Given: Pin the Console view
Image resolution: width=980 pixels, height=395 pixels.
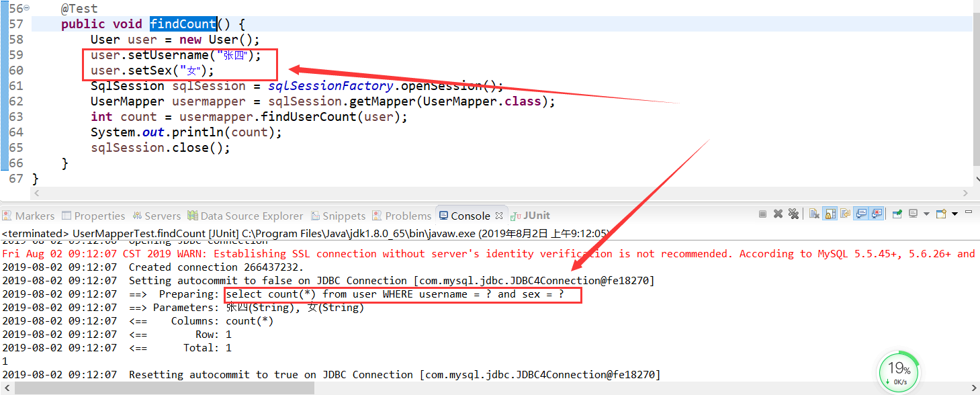Looking at the screenshot, I should click(897, 214).
